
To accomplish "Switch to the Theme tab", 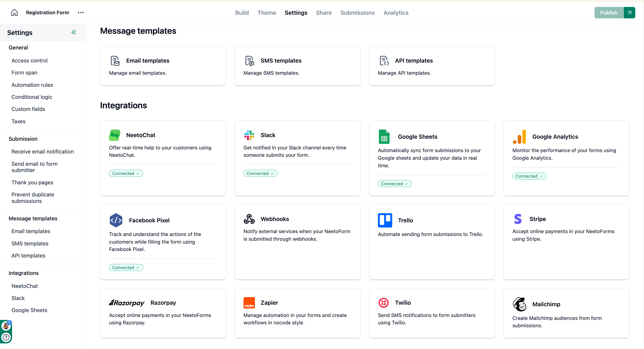I will tap(267, 13).
